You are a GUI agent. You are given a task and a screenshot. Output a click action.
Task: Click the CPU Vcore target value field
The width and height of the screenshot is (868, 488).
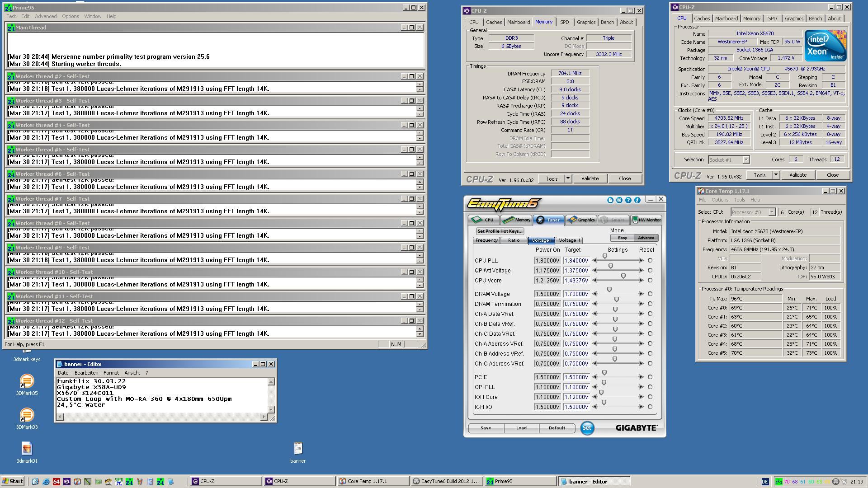click(x=576, y=280)
